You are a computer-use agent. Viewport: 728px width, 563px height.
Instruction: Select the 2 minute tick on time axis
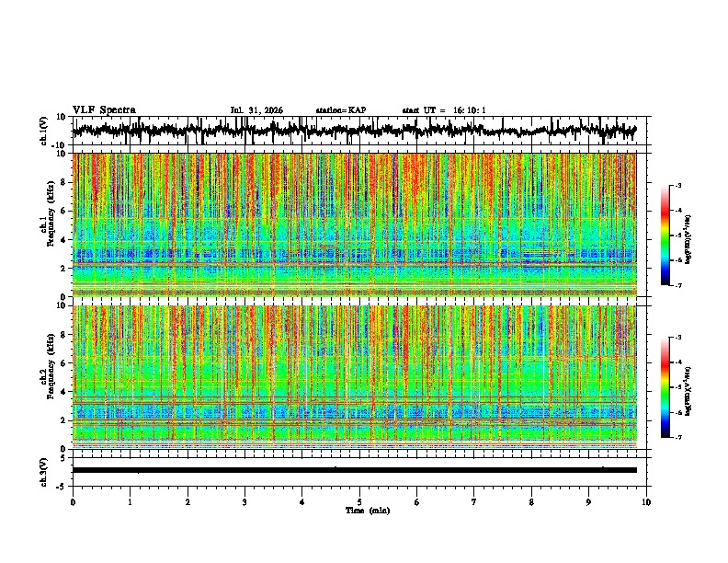click(188, 502)
